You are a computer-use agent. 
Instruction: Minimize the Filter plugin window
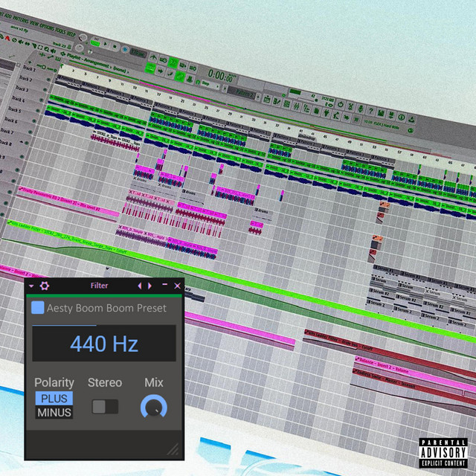[165, 285]
